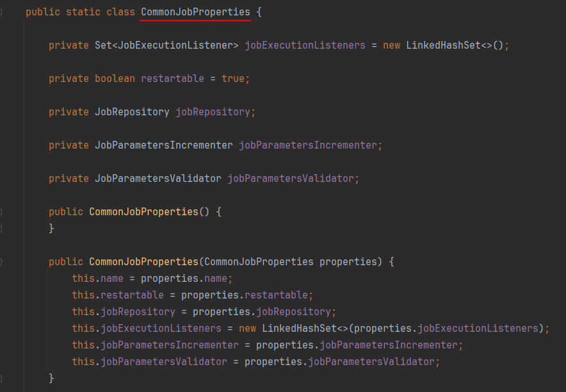Click the no-argument CommonJobProperties() constructor name
The height and width of the screenshot is (392, 566).
click(143, 211)
